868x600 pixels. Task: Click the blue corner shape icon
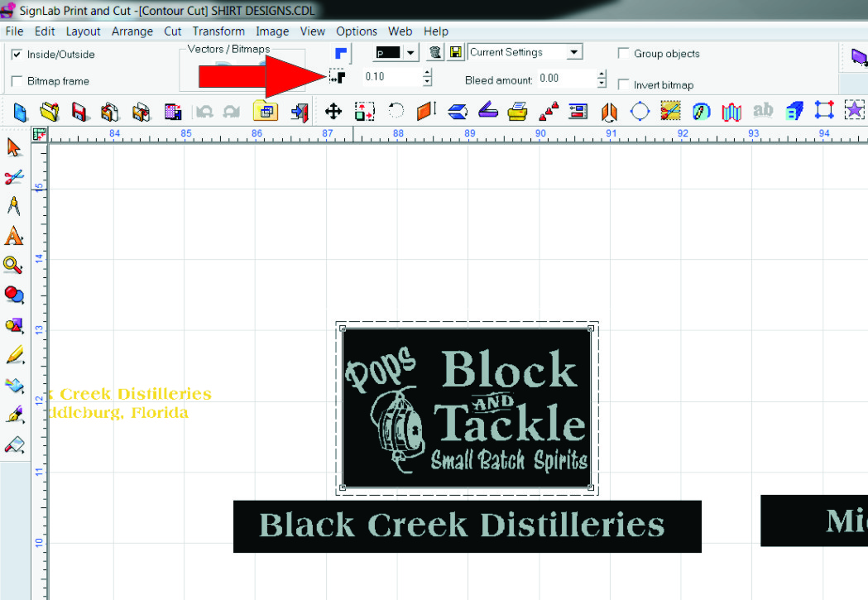click(x=341, y=53)
